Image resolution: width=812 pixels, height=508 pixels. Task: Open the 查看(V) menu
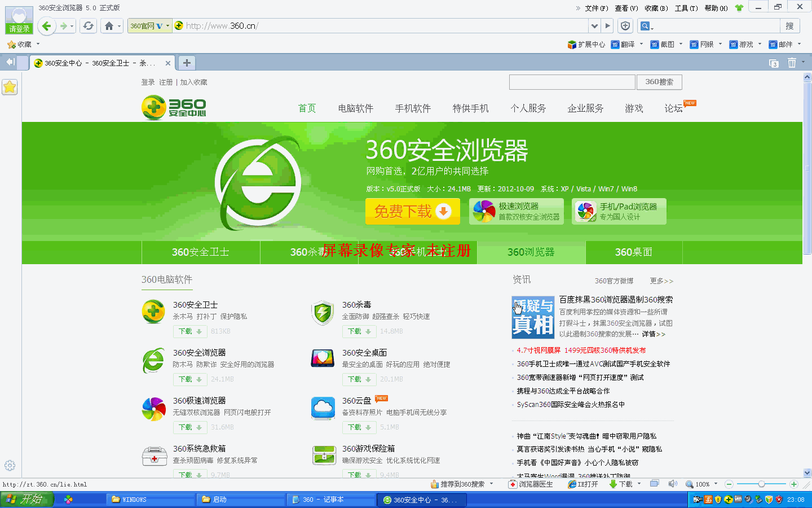[626, 8]
